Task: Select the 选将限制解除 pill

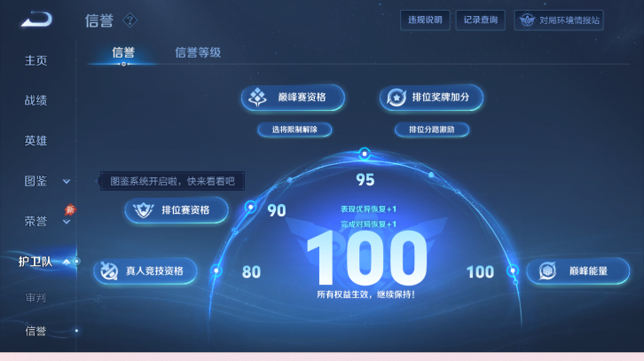Action: 295,129
